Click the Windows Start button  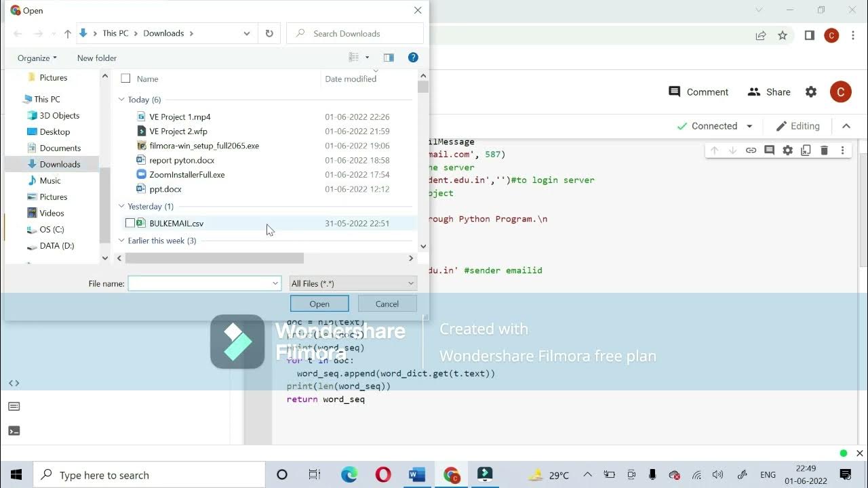pos(16,474)
